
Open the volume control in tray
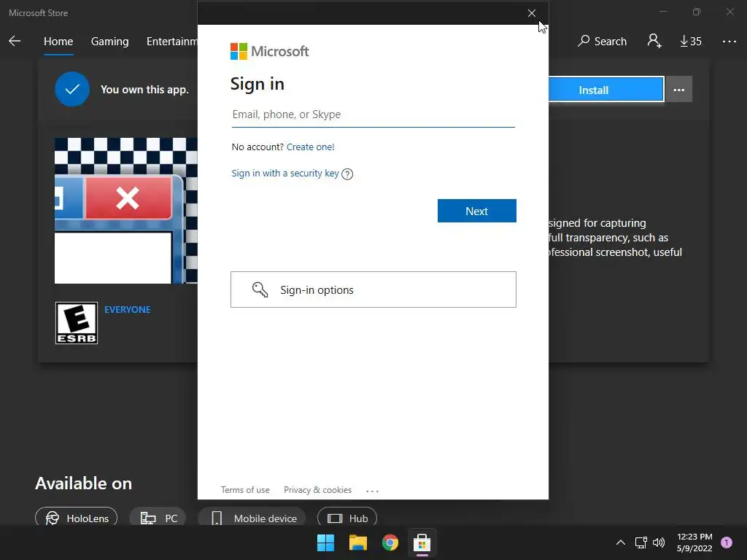(x=659, y=542)
